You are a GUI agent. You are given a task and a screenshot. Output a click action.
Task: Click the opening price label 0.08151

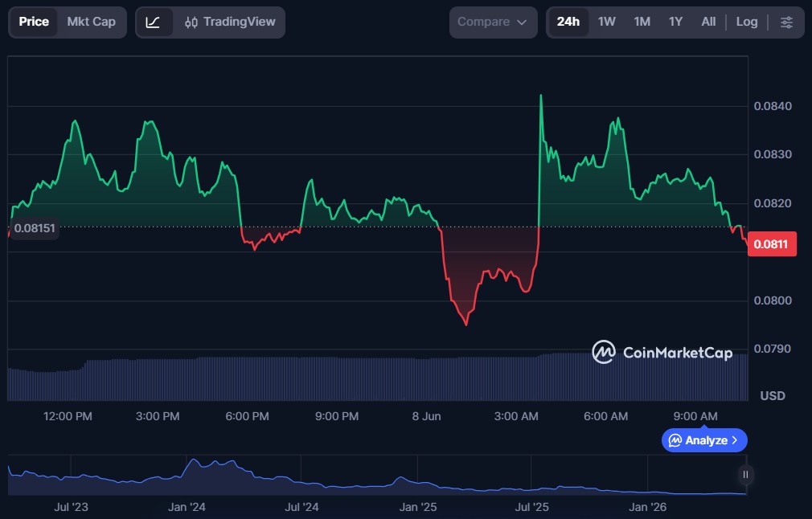pos(35,228)
